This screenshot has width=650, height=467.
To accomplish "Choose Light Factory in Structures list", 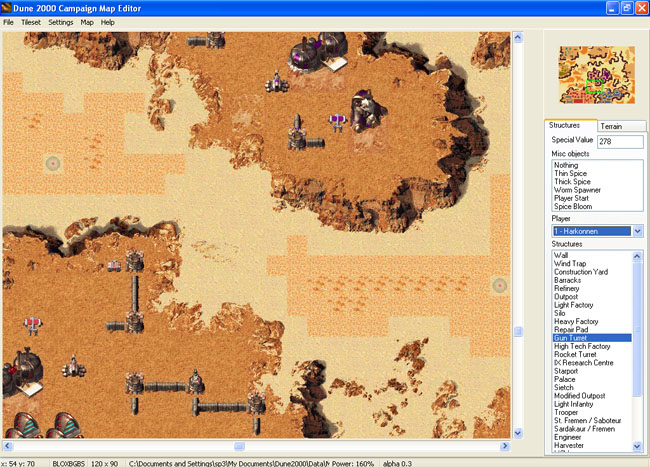I will (x=573, y=305).
